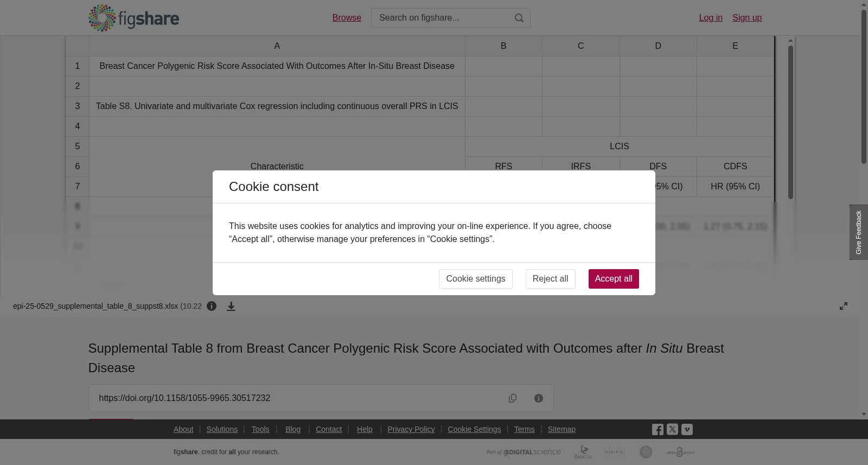Open Cookie settings in dialog
Screen dimensions: 868x465
476,279
